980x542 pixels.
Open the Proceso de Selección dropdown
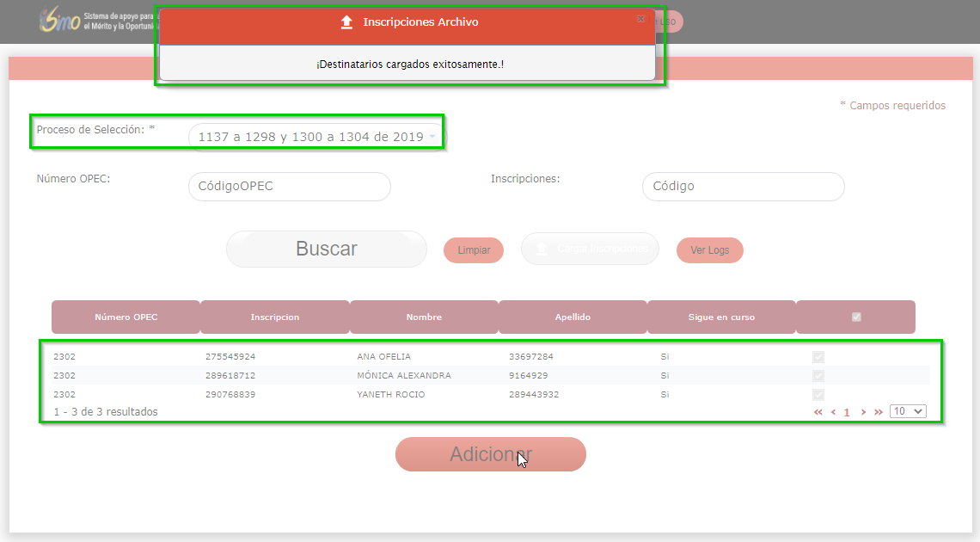tap(316, 137)
